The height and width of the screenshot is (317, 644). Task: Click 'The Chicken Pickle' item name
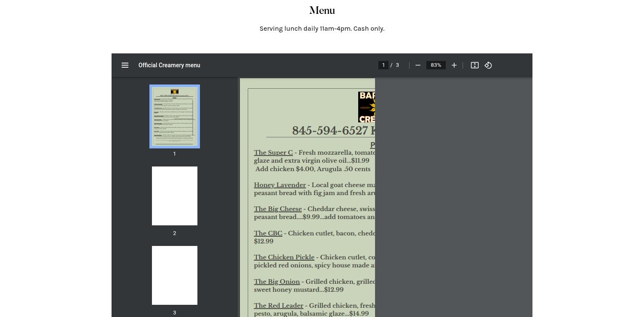[284, 257]
